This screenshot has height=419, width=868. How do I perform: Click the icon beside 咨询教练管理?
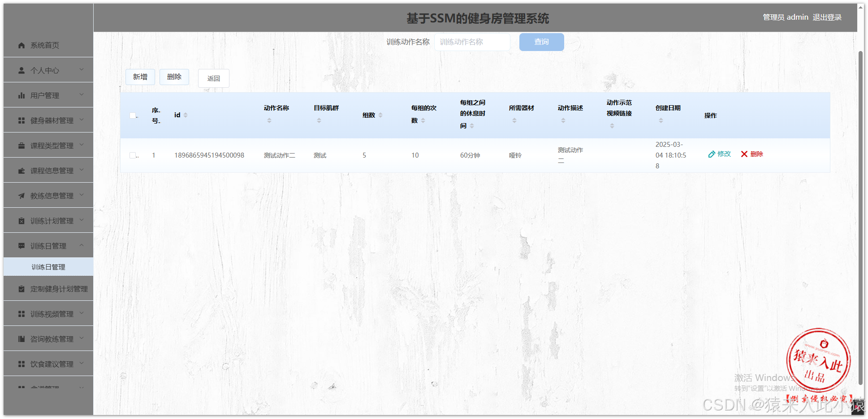pyautogui.click(x=22, y=339)
